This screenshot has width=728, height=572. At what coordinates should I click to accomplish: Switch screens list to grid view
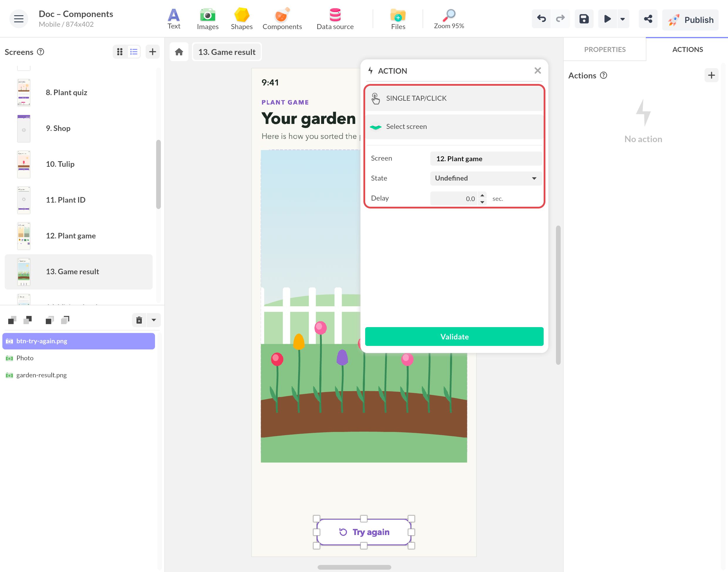point(120,52)
